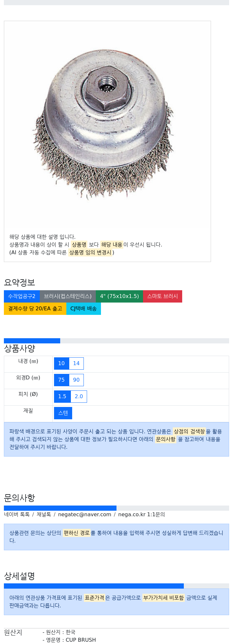Select inner diameter 14 option
The width and height of the screenshot is (233, 644).
[76, 364]
